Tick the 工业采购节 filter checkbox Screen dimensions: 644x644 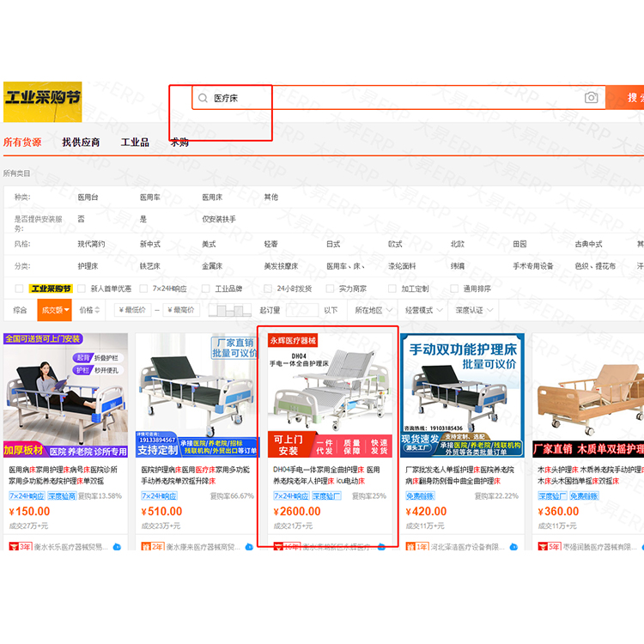coord(19,289)
